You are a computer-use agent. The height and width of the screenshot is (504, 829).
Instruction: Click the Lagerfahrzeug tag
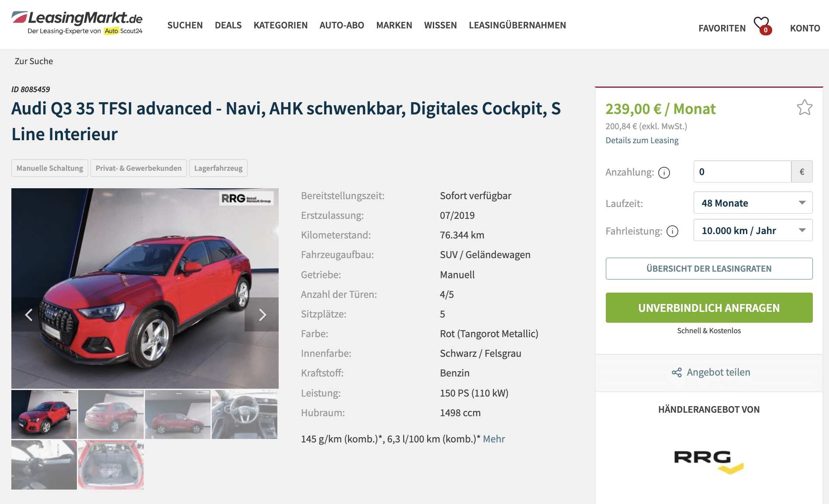[218, 168]
